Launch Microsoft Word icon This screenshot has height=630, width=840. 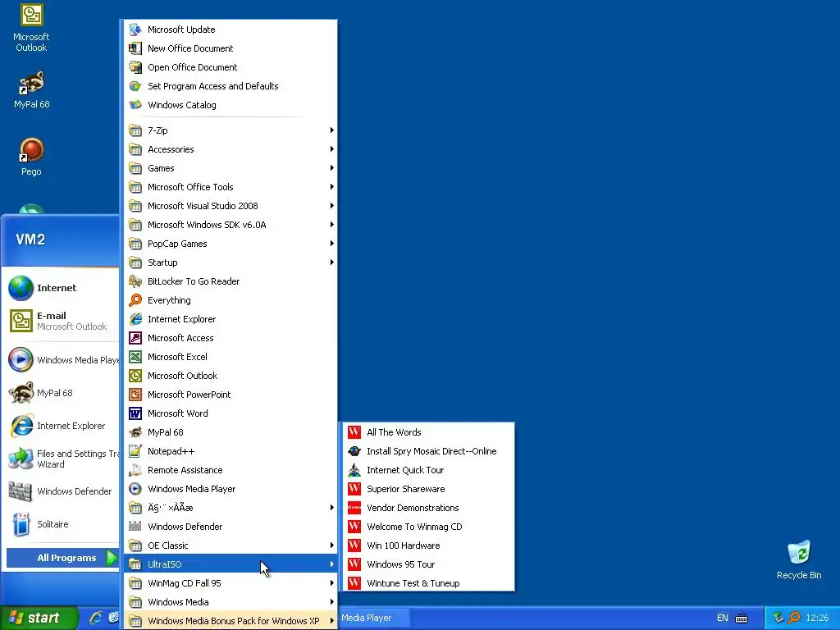coord(135,413)
